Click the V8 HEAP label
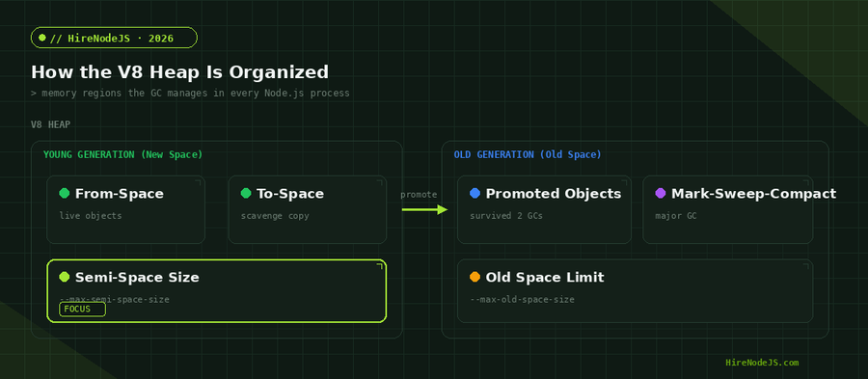868x379 pixels. click(x=50, y=124)
